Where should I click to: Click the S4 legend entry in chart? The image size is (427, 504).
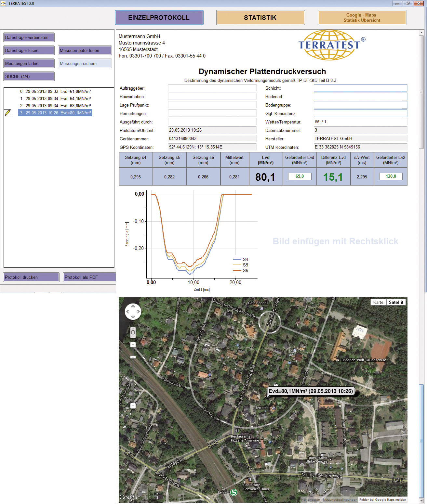[241, 259]
